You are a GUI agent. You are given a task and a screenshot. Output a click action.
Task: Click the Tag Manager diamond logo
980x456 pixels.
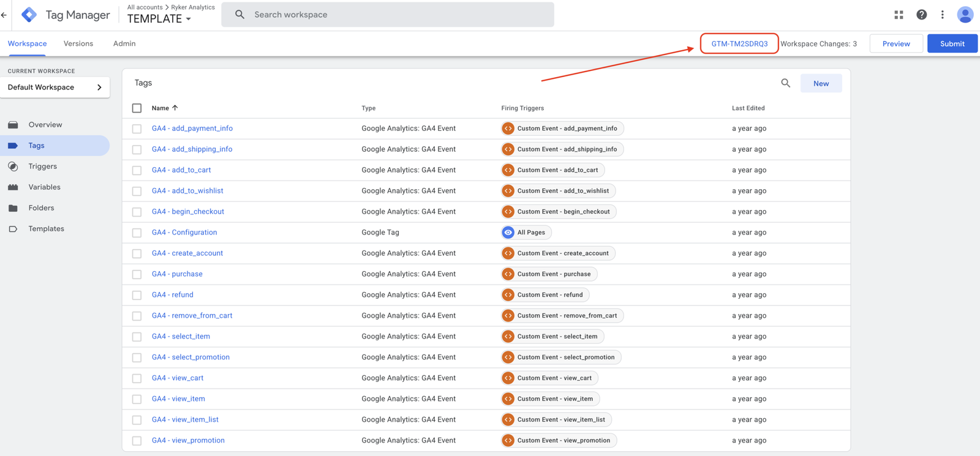pyautogui.click(x=29, y=15)
